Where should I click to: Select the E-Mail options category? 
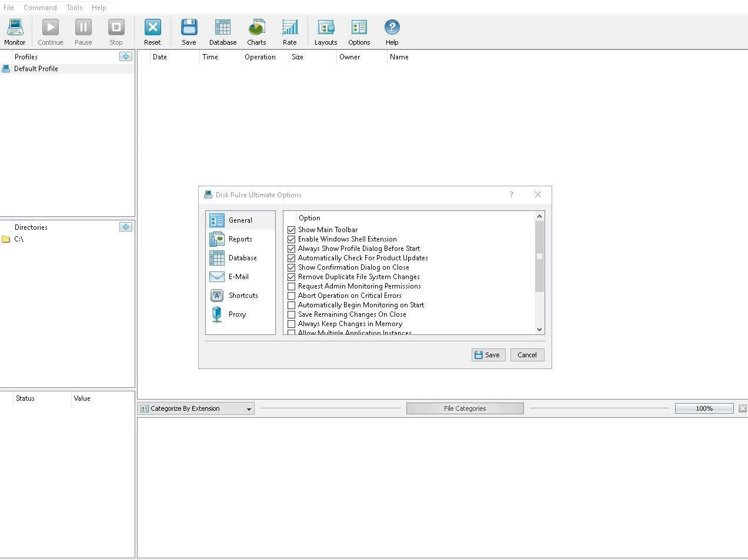click(x=241, y=277)
